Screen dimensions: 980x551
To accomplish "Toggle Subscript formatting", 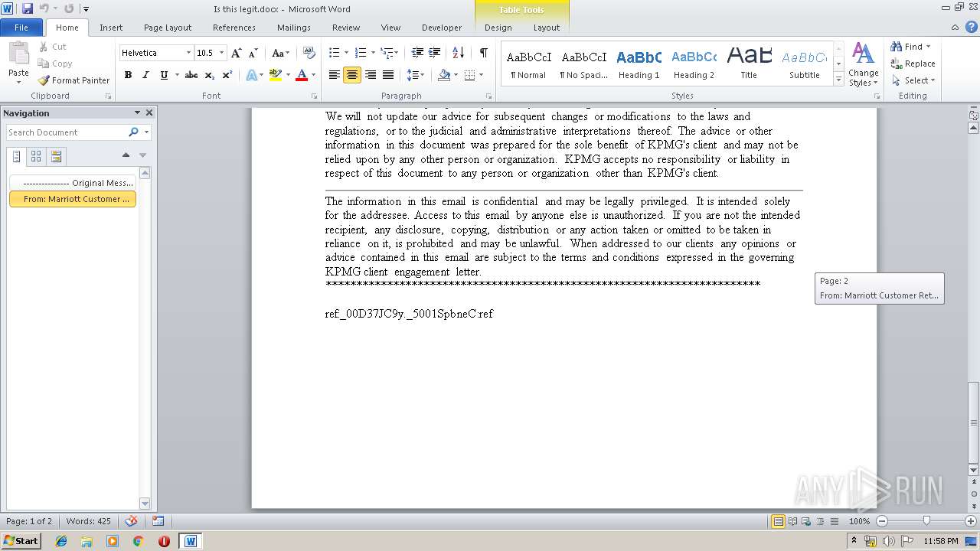I will [209, 75].
